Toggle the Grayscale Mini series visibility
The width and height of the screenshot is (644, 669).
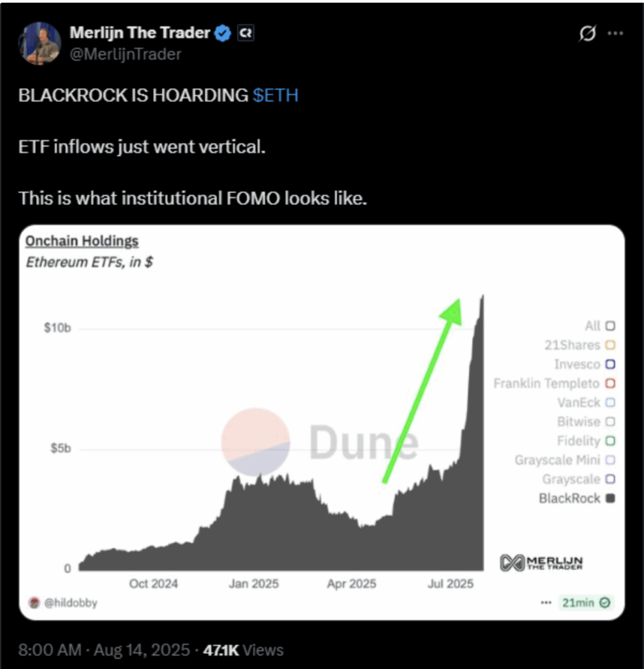[611, 460]
